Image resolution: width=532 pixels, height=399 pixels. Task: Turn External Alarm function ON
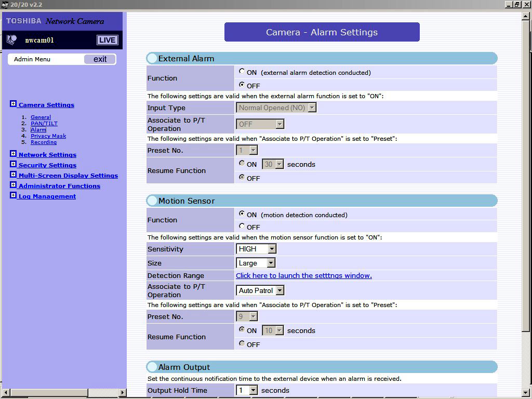click(x=242, y=72)
